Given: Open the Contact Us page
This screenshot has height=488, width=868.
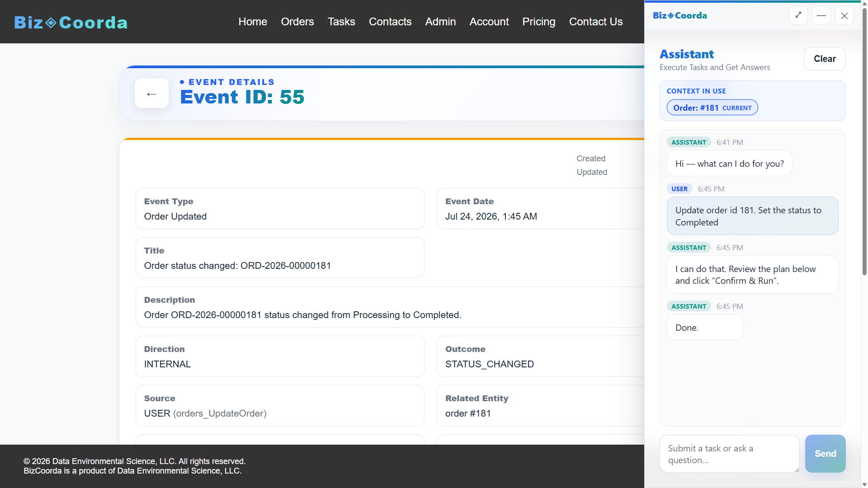Looking at the screenshot, I should (x=596, y=22).
